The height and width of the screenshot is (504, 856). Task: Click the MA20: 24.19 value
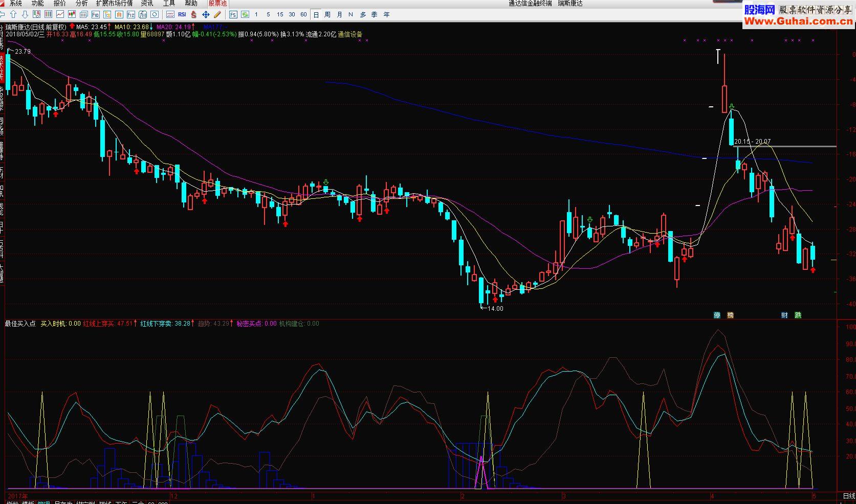coord(173,27)
